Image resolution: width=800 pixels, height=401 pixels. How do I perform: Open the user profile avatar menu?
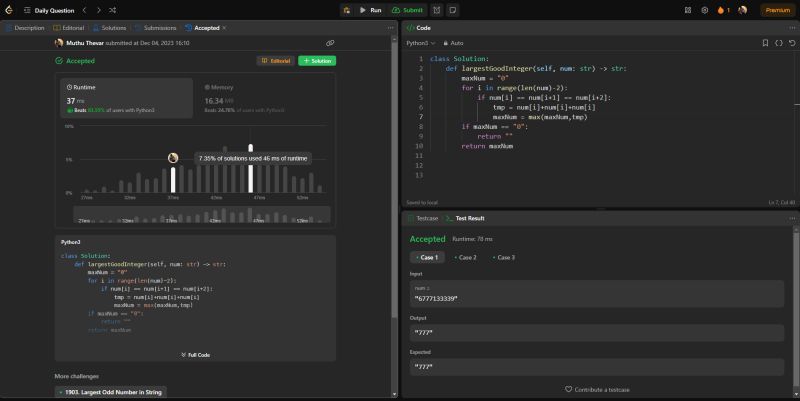tap(743, 10)
